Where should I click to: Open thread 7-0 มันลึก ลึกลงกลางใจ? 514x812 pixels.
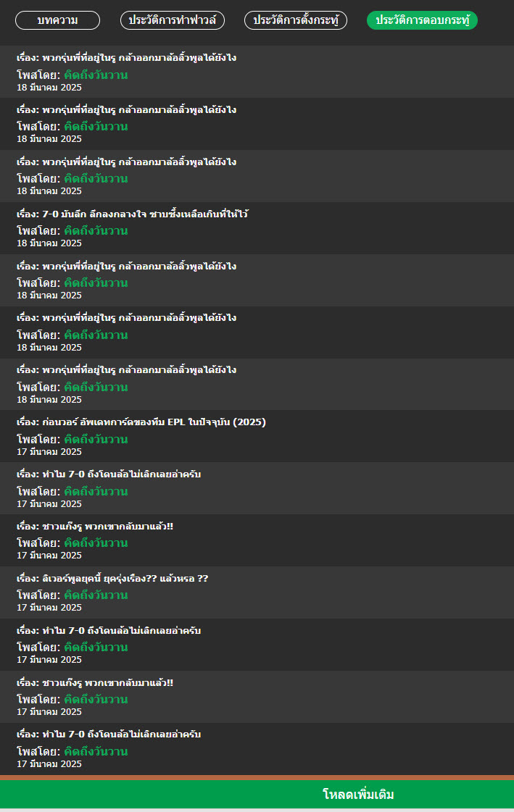[132, 214]
